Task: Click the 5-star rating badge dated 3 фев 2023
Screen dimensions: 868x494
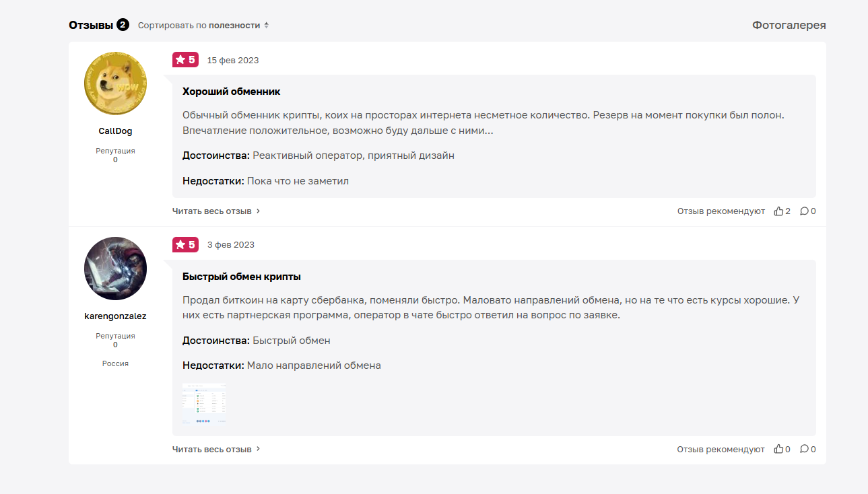Action: 185,244
